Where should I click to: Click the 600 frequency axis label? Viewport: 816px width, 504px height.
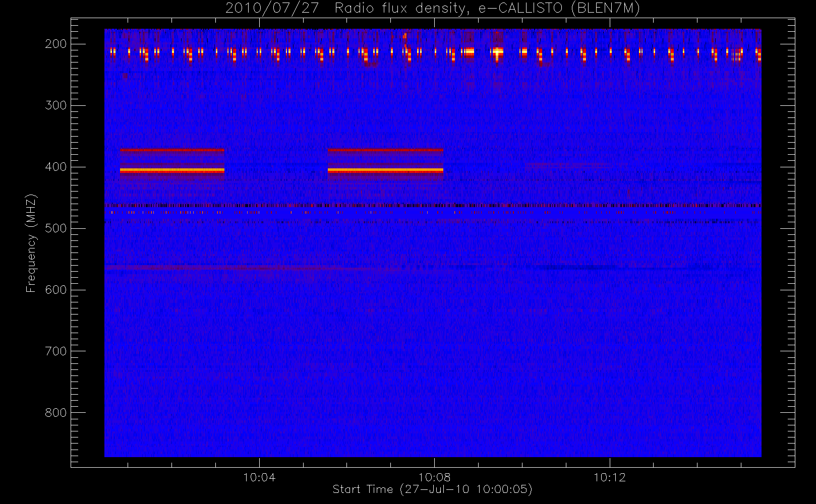pyautogui.click(x=55, y=290)
